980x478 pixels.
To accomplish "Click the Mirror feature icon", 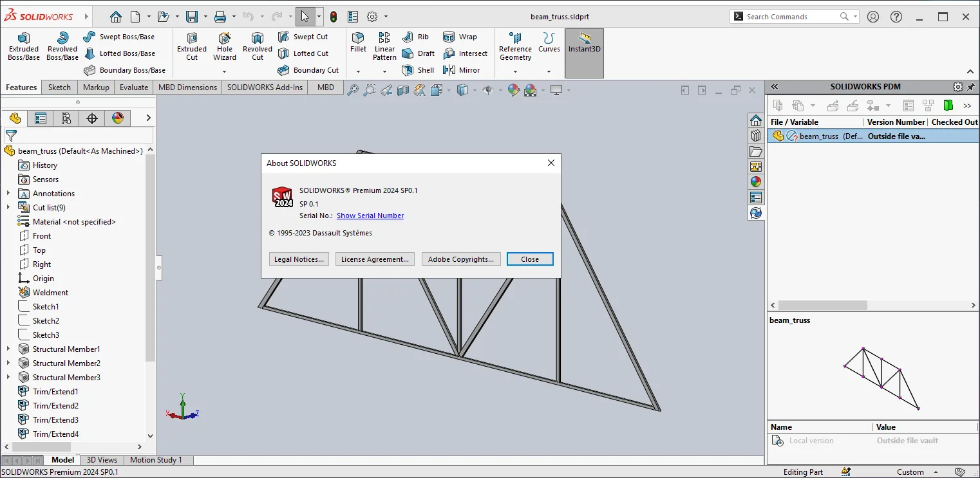I will click(462, 70).
